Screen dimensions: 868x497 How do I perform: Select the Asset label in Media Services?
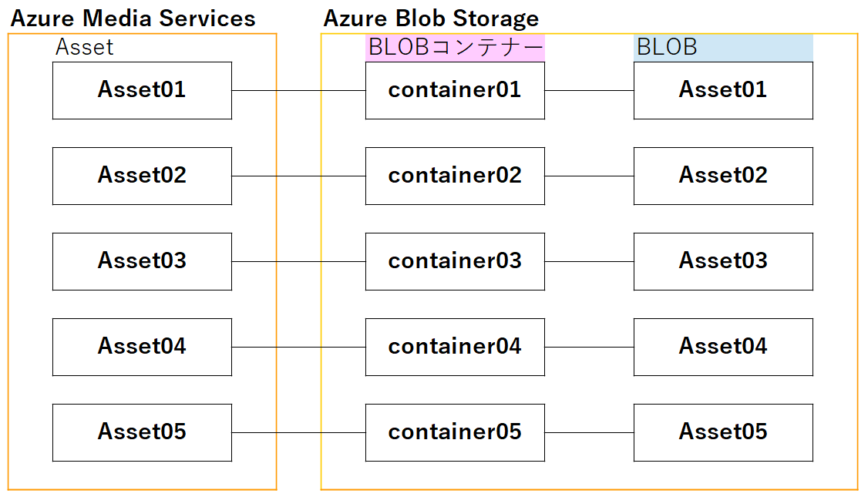tap(85, 48)
